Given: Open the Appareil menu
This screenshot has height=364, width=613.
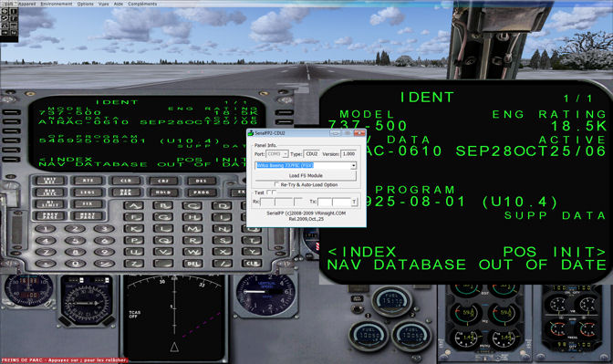Looking at the screenshot, I should [27, 4].
